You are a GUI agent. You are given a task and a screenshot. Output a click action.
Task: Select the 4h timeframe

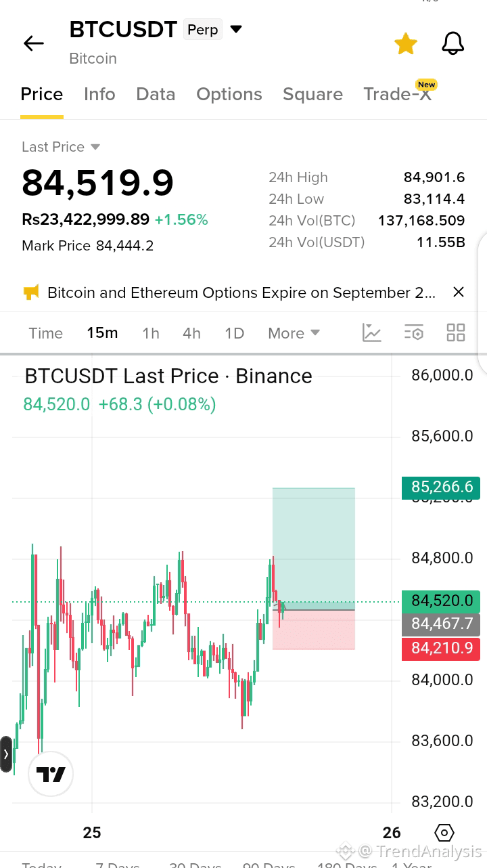click(x=191, y=333)
